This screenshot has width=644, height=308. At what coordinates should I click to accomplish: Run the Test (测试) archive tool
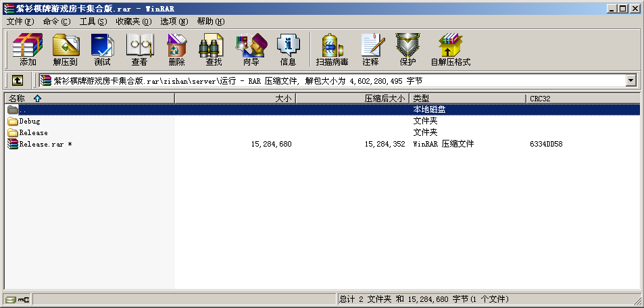tap(102, 50)
